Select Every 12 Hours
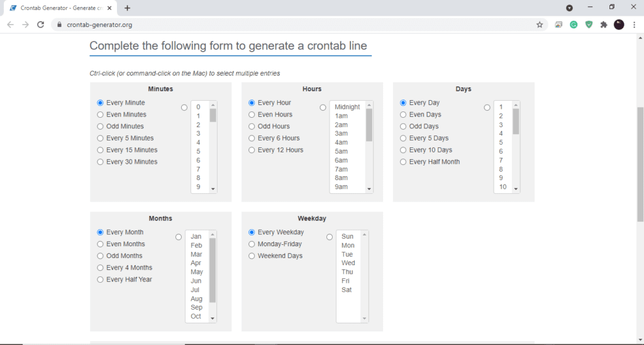 [252, 150]
